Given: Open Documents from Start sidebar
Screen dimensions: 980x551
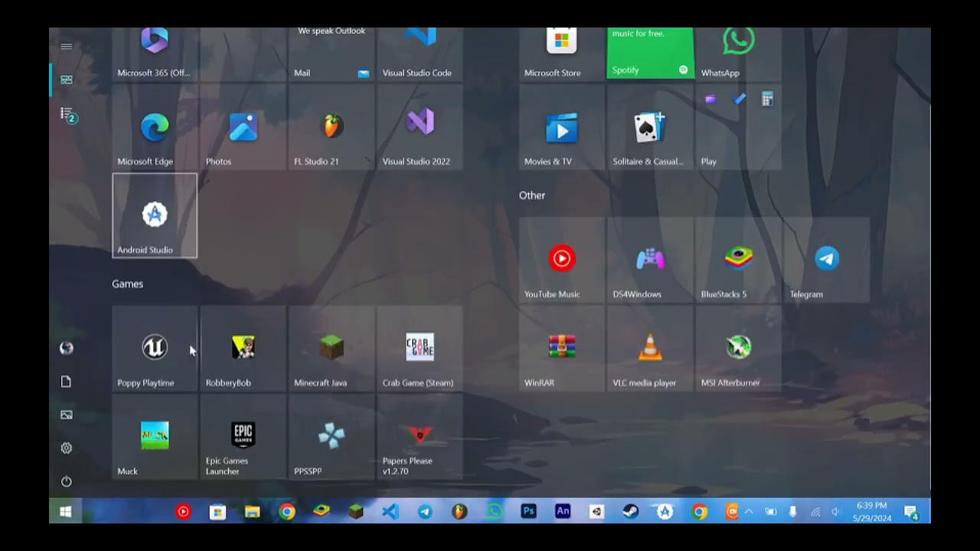Looking at the screenshot, I should pos(67,382).
